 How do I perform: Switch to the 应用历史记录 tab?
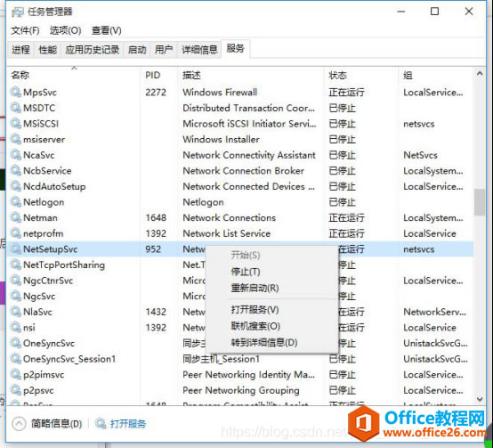click(93, 50)
